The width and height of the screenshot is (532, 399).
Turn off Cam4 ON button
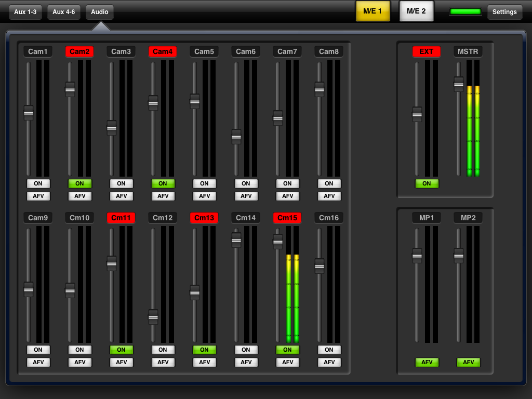163,183
